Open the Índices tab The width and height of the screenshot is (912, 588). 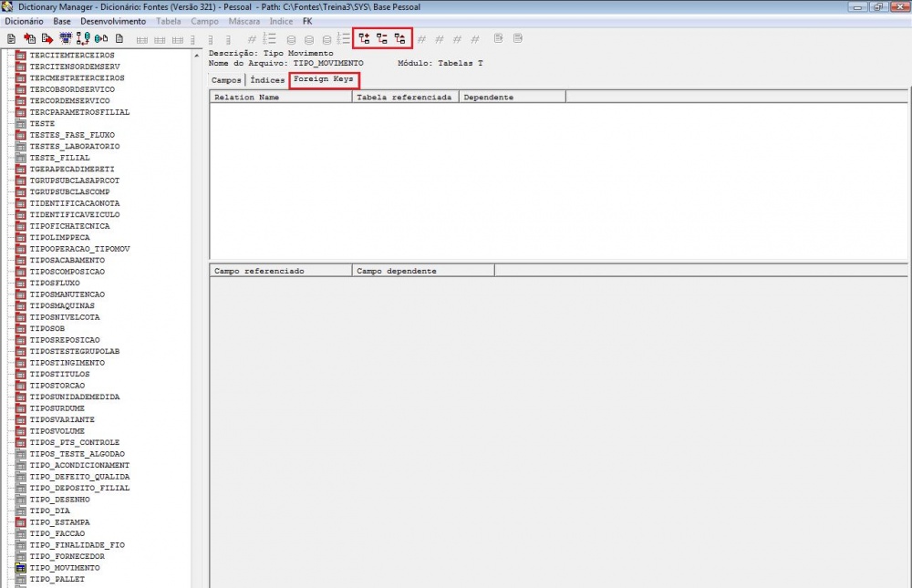pyautogui.click(x=267, y=80)
